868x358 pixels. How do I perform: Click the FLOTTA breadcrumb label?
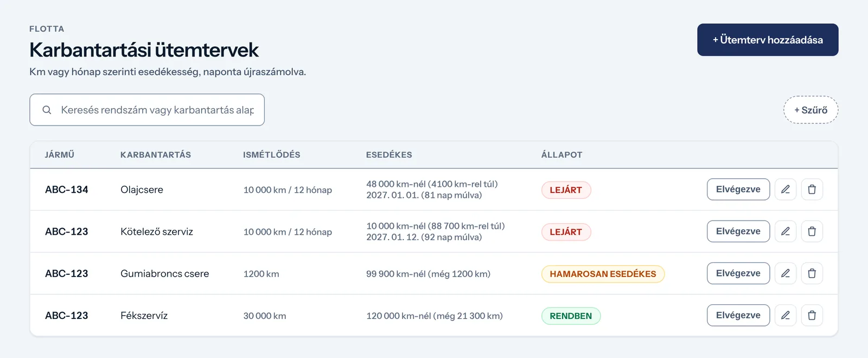click(47, 29)
